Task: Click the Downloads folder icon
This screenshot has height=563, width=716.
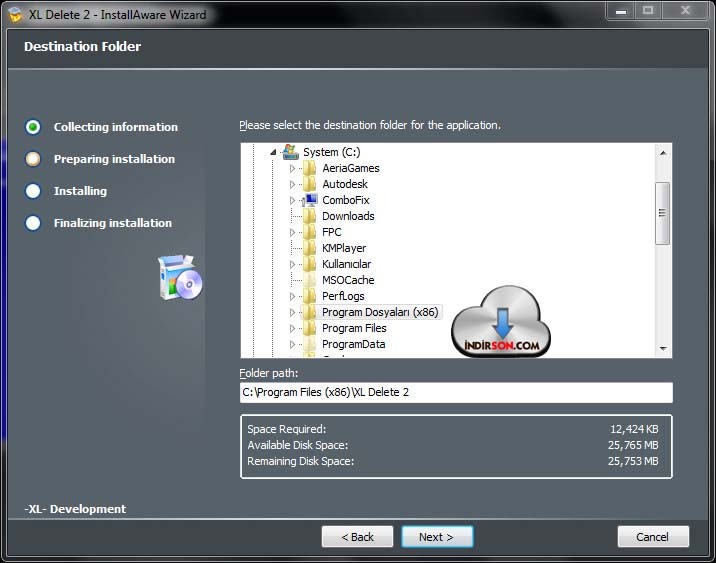Action: 310,216
